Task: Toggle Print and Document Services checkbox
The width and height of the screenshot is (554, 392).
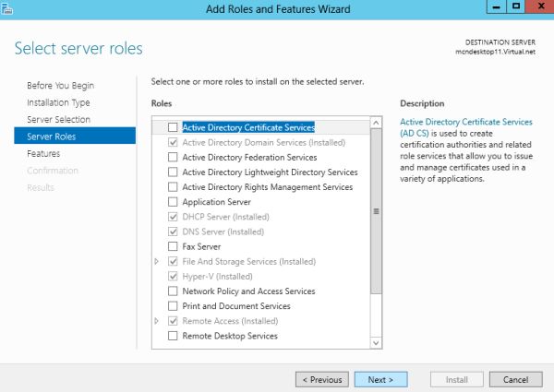Action: 173,306
